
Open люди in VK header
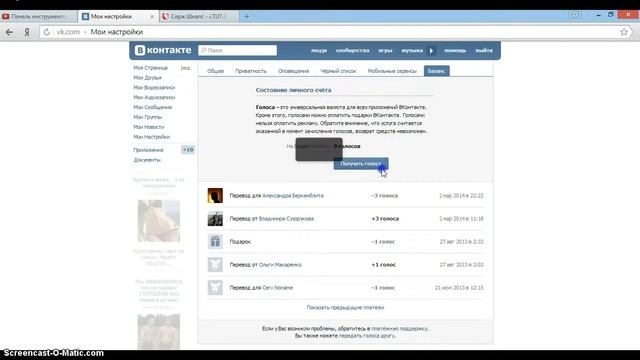(319, 51)
